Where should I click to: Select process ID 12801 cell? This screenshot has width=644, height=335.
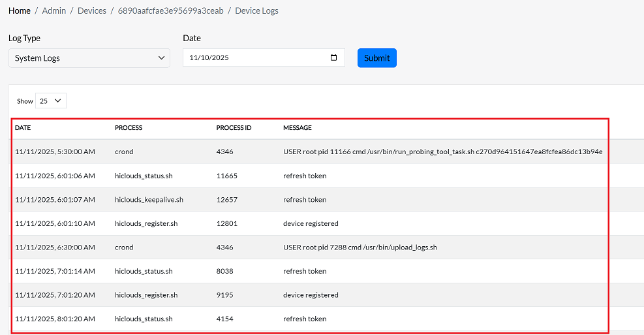pyautogui.click(x=226, y=223)
